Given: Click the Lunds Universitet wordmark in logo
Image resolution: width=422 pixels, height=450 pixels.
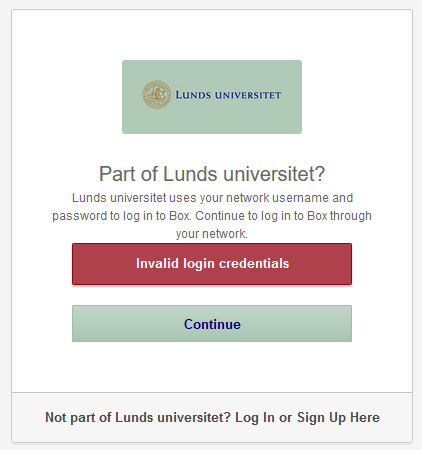Looking at the screenshot, I should tap(228, 95).
